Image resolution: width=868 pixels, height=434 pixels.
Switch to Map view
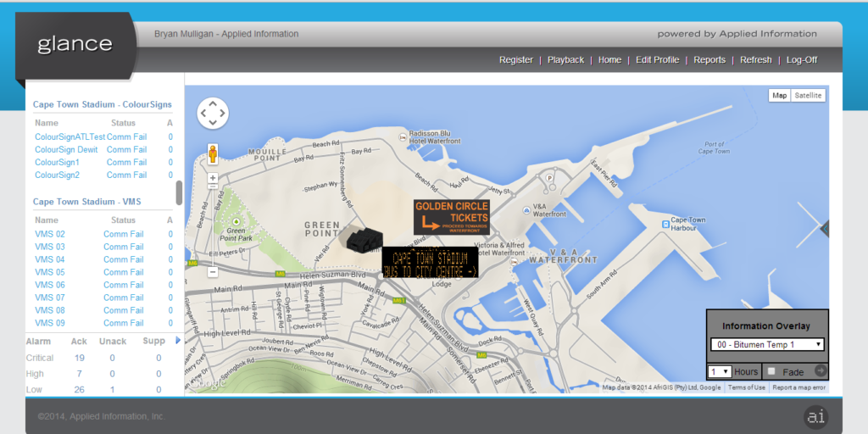click(x=780, y=96)
